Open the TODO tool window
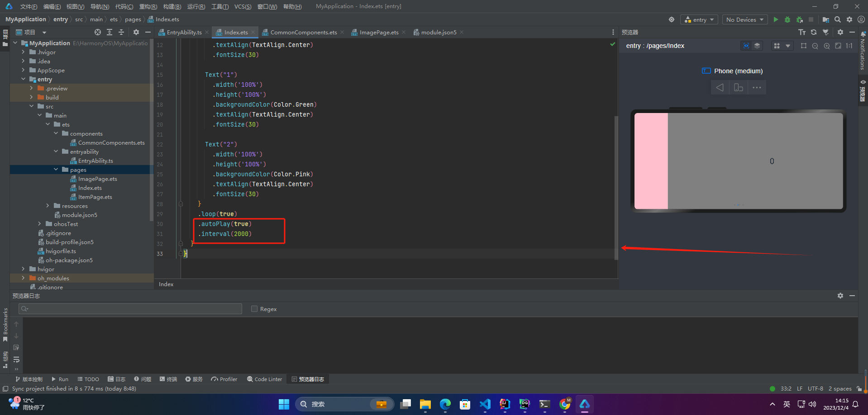Image resolution: width=868 pixels, height=415 pixels. coord(88,379)
